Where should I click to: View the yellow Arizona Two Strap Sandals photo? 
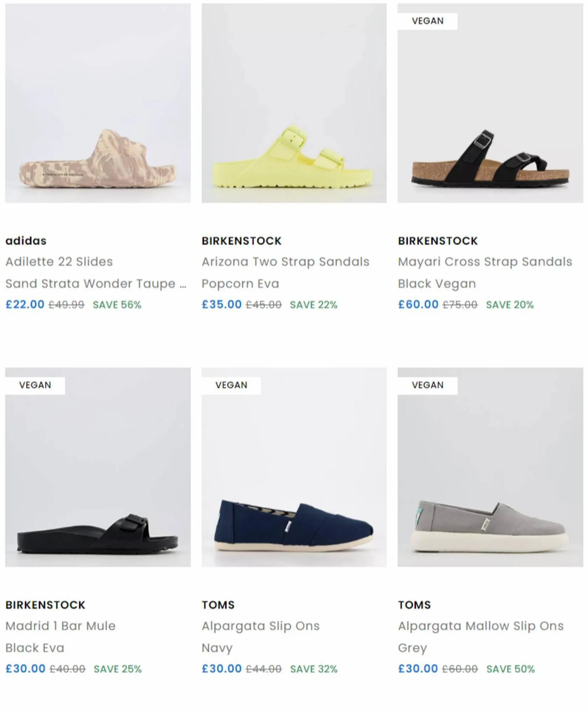pos(294,103)
